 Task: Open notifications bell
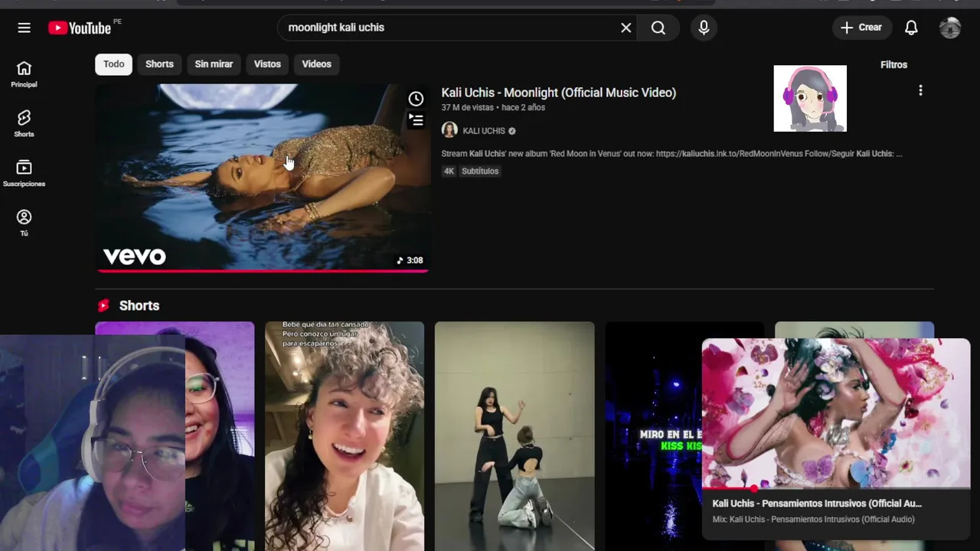pyautogui.click(x=911, y=28)
